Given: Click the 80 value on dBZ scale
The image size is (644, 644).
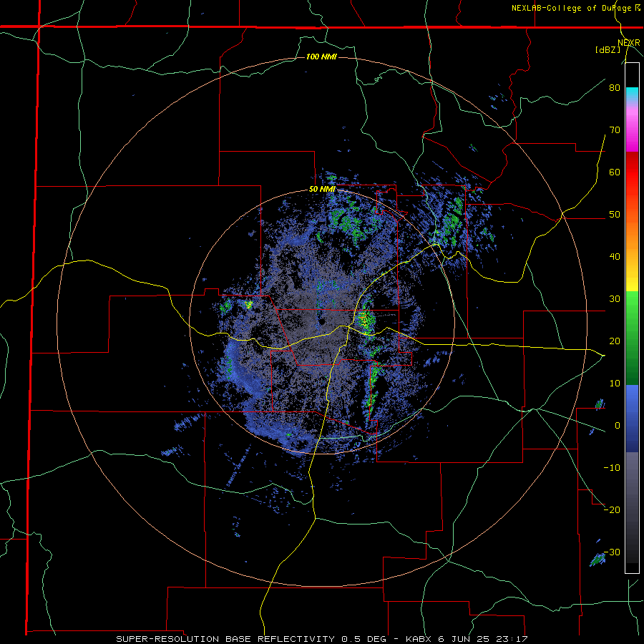Looking at the screenshot, I should tap(615, 87).
